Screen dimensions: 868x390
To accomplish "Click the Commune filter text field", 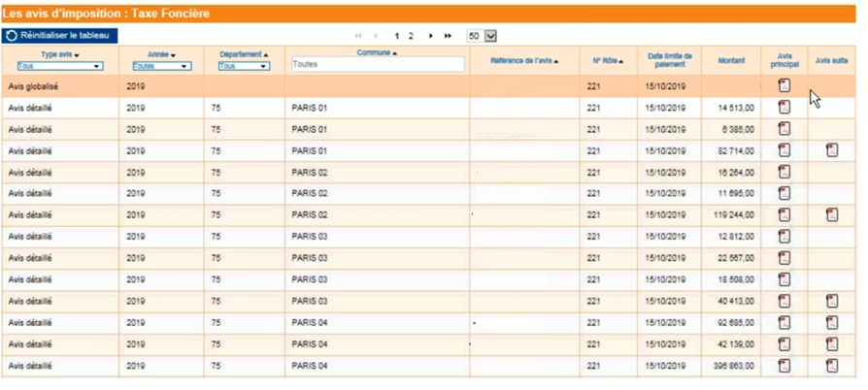I will (x=377, y=65).
